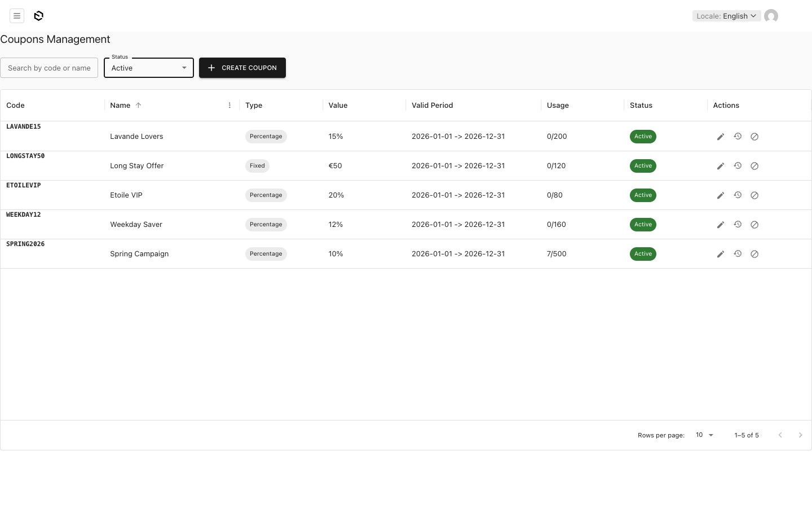
Task: Disable the Etoile VIP coupon
Action: point(754,195)
